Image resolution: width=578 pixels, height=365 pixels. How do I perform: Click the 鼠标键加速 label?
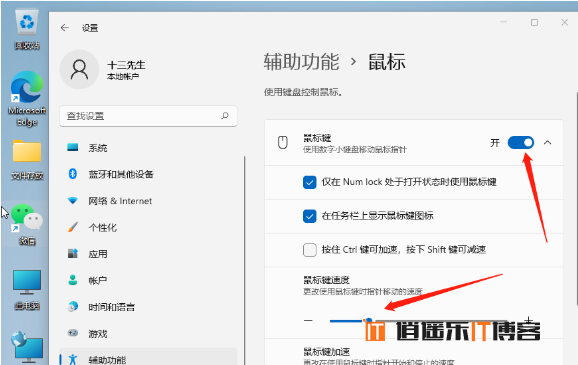click(326, 352)
